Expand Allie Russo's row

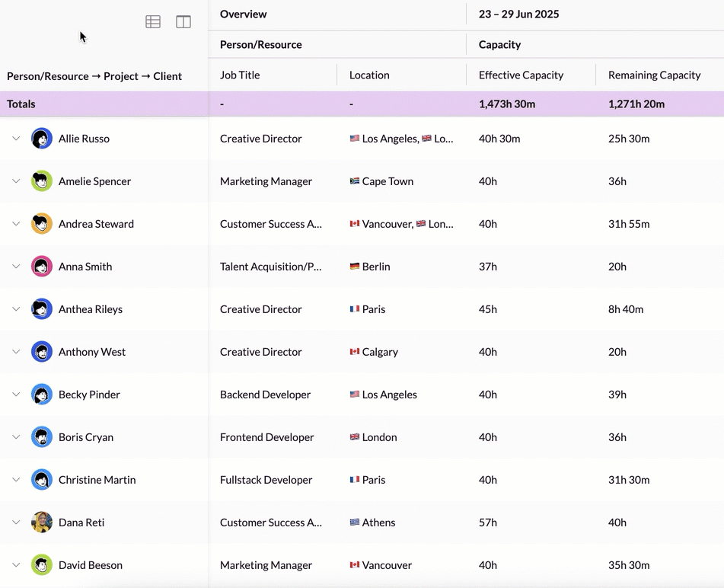pos(16,139)
